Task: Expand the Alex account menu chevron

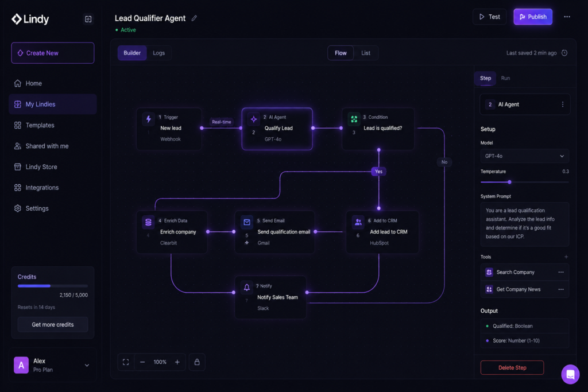Action: tap(87, 365)
